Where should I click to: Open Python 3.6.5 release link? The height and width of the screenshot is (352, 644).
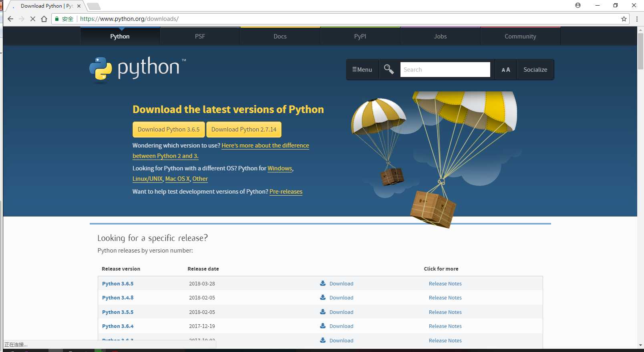(118, 283)
